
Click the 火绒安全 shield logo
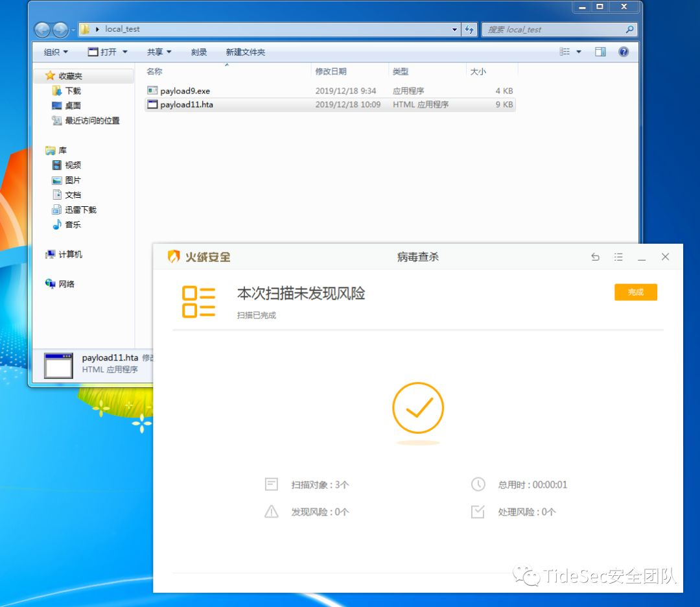coord(174,256)
